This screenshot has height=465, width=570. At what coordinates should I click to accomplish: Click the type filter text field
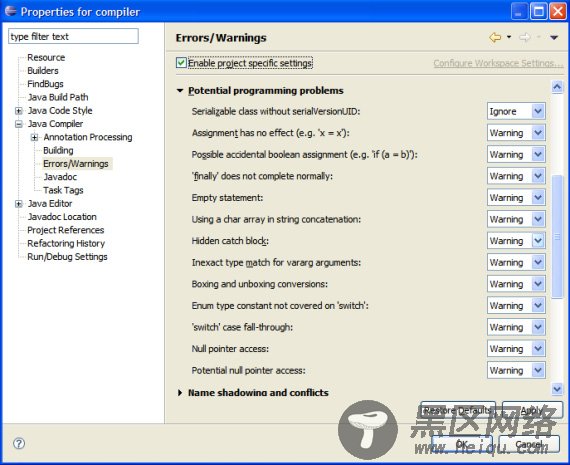[73, 36]
